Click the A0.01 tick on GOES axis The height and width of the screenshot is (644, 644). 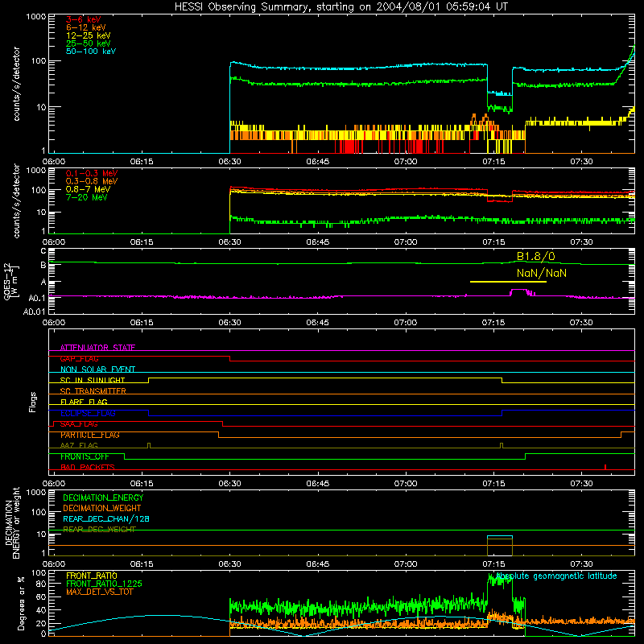pos(35,312)
